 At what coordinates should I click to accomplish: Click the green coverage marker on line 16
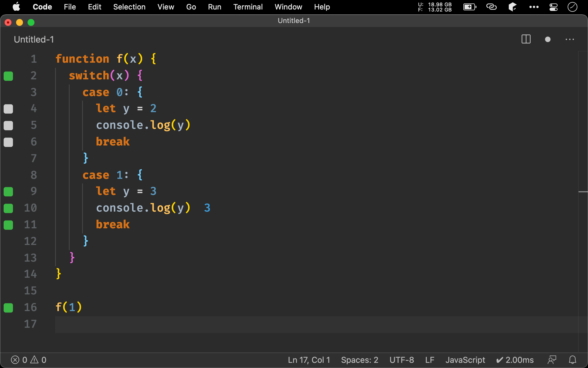[x=8, y=308]
